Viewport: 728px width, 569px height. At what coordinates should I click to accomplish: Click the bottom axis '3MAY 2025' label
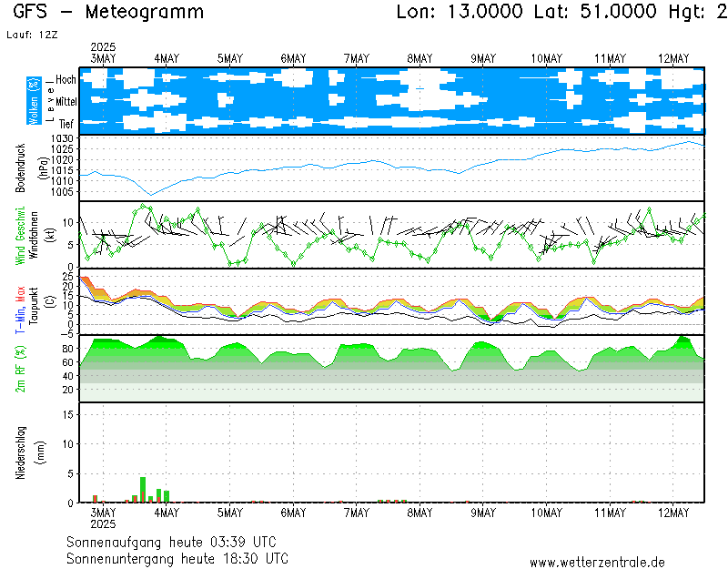click(103, 518)
